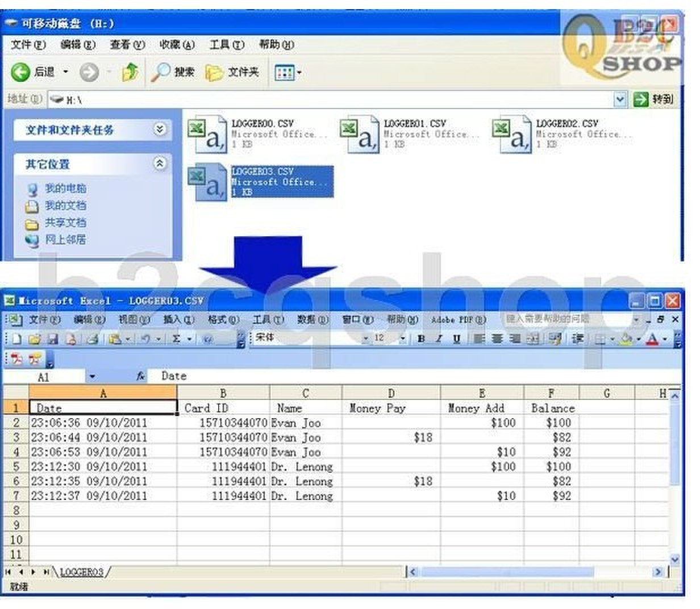700x609 pixels.
Task: Toggle the Folders (文件夹) pane button
Action: [232, 72]
